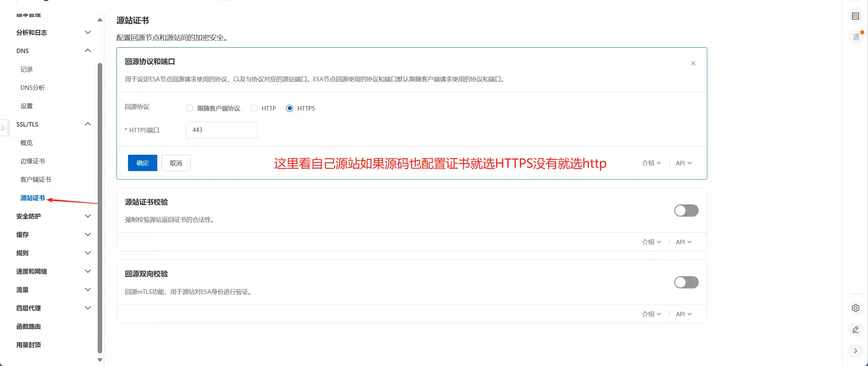This screenshot has width=868, height=366.
Task: Click the 确定 confirm button
Action: [142, 163]
